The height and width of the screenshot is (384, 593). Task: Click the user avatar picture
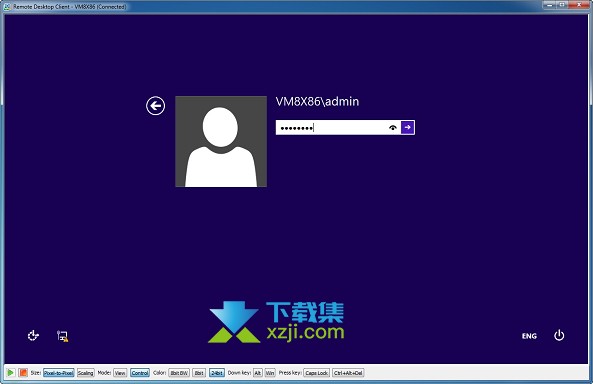(x=221, y=141)
